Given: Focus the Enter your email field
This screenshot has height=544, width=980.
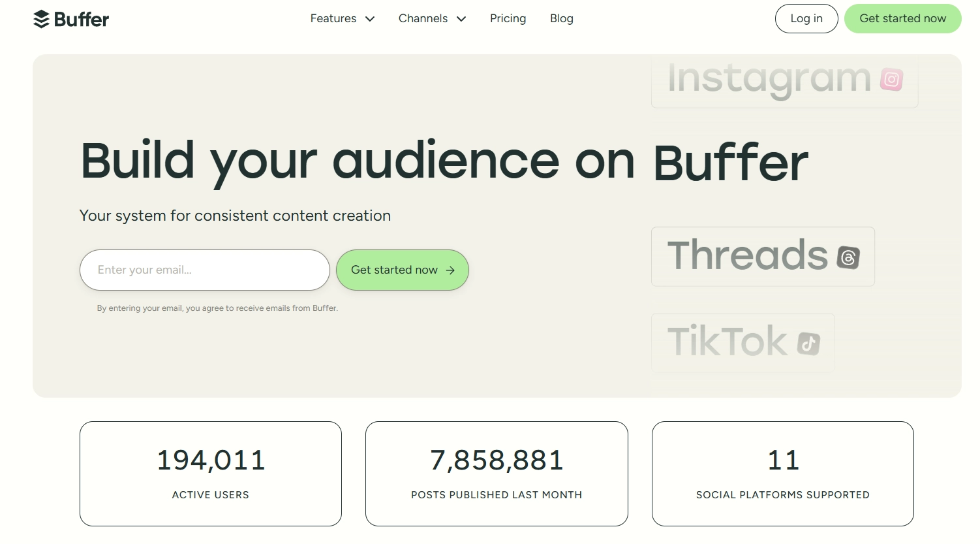Looking at the screenshot, I should tap(205, 270).
